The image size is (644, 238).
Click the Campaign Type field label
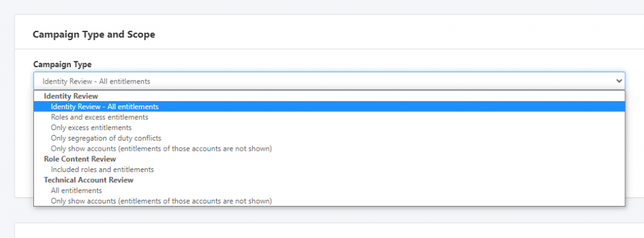coord(62,65)
